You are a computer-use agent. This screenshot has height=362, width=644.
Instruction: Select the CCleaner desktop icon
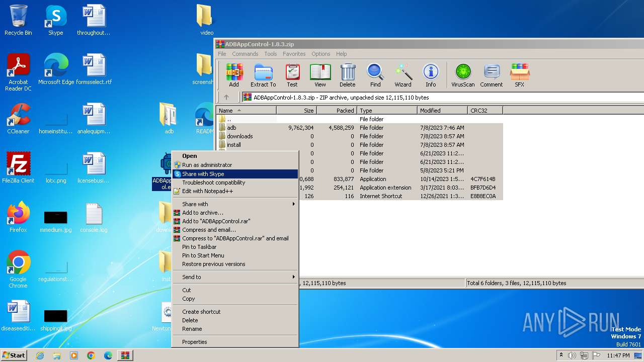click(18, 119)
